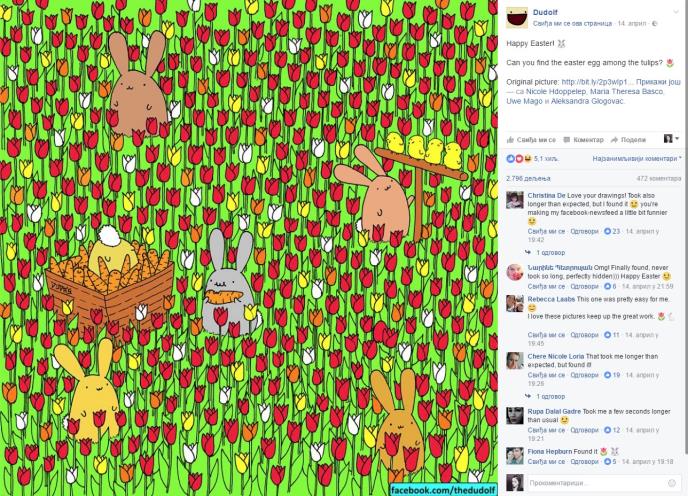688x496 pixels.
Task: Expand the 1 одговор under Chere Nicole's comment
Action: click(550, 396)
